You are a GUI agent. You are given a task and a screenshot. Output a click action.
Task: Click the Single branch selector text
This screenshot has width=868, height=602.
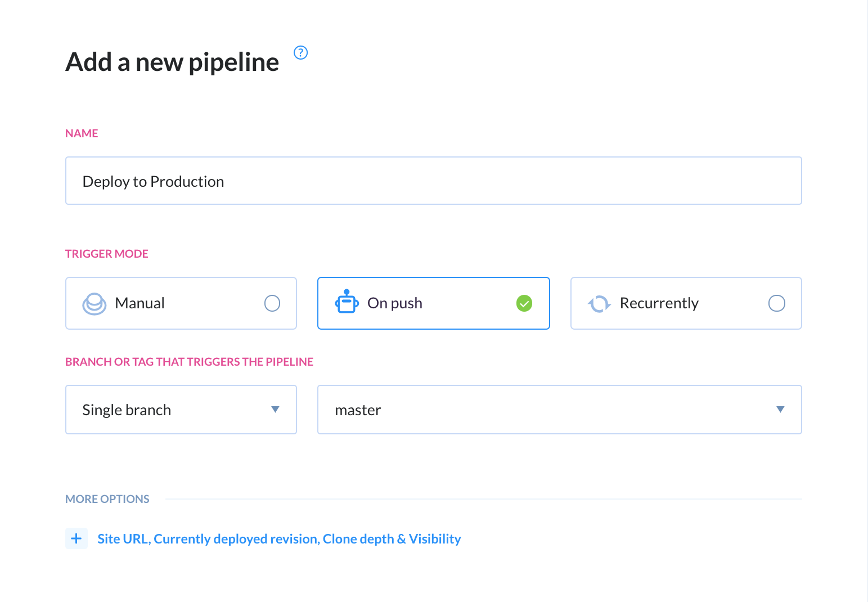point(127,410)
